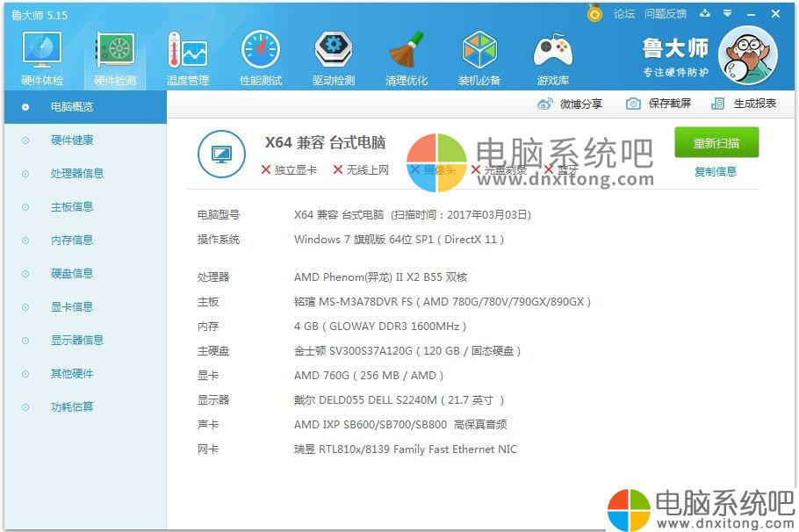
Task: Click the disk value 金士顿 SV300S37A120G
Action: click(x=407, y=350)
